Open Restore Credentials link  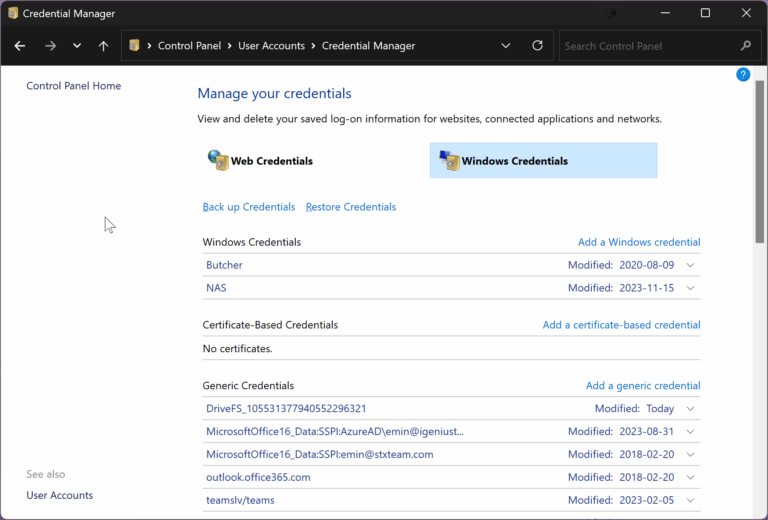point(351,207)
